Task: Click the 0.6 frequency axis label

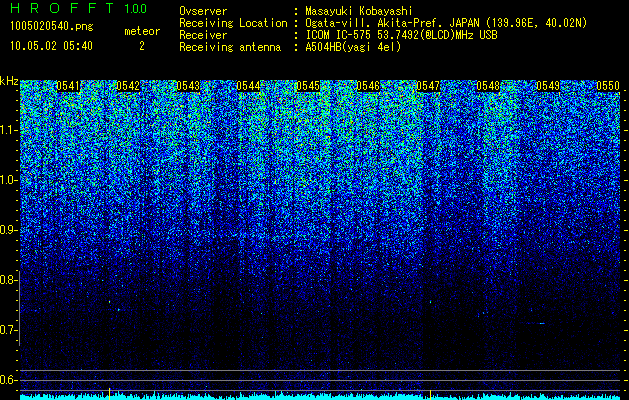Action: click(8, 380)
